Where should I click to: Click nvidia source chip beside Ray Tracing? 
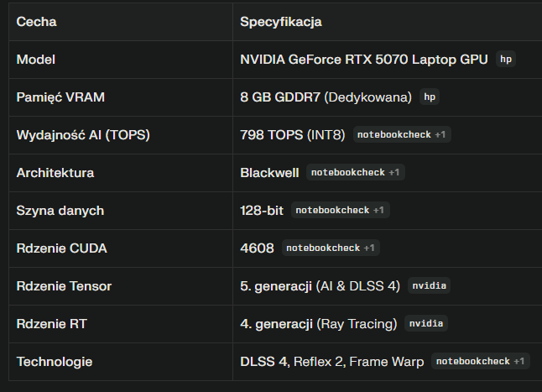click(426, 323)
